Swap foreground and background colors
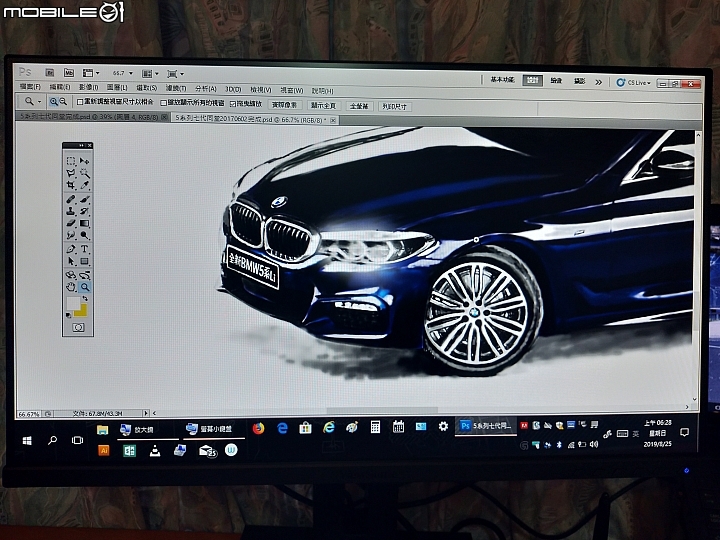This screenshot has height=540, width=720. 85,298
